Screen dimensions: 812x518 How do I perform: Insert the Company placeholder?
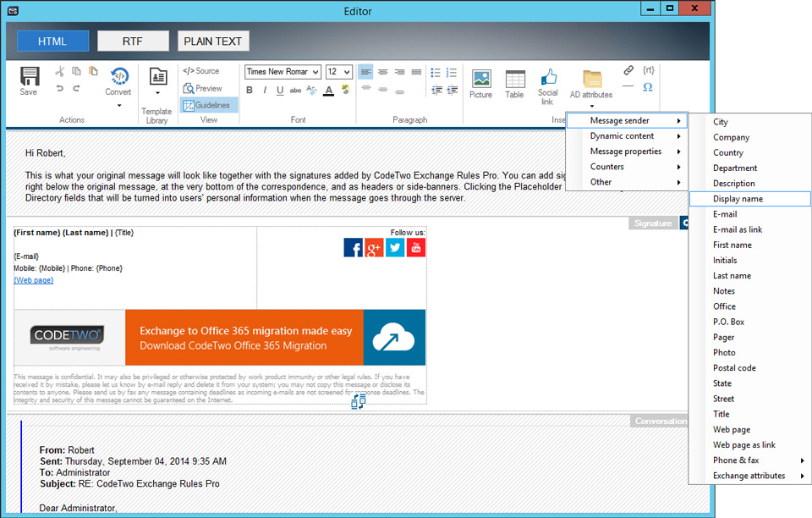[750, 137]
